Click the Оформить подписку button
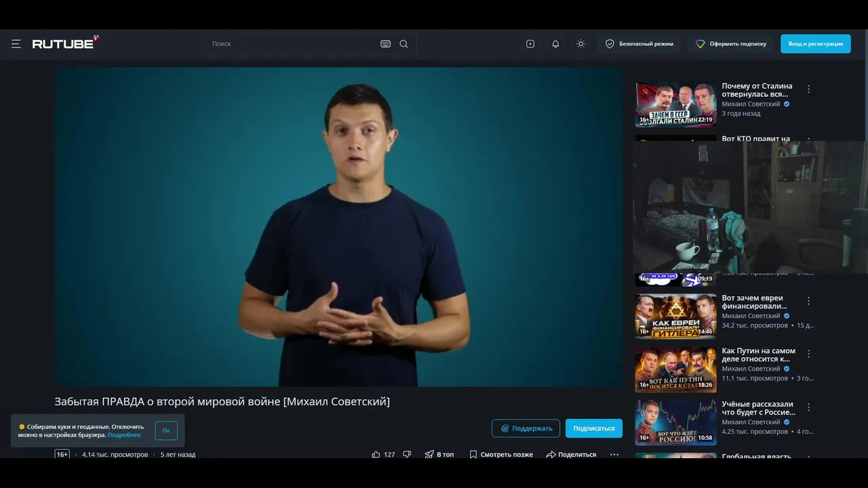This screenshot has height=488, width=868. pos(731,44)
